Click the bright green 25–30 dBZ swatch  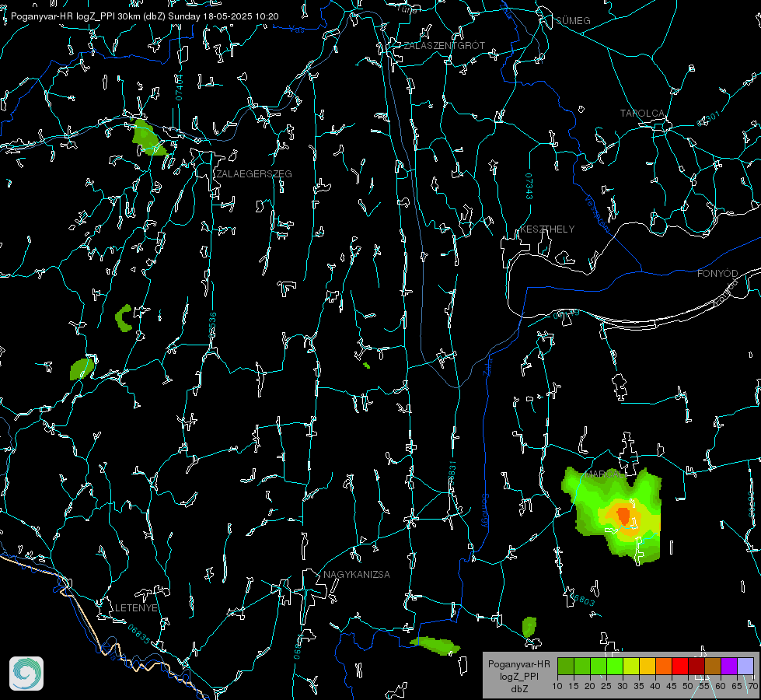point(615,667)
